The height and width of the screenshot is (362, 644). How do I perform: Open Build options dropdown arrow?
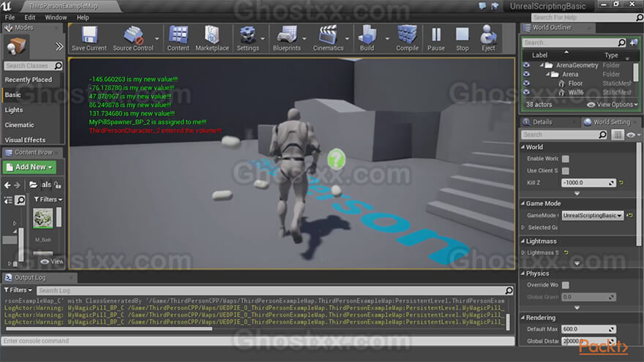click(x=387, y=39)
